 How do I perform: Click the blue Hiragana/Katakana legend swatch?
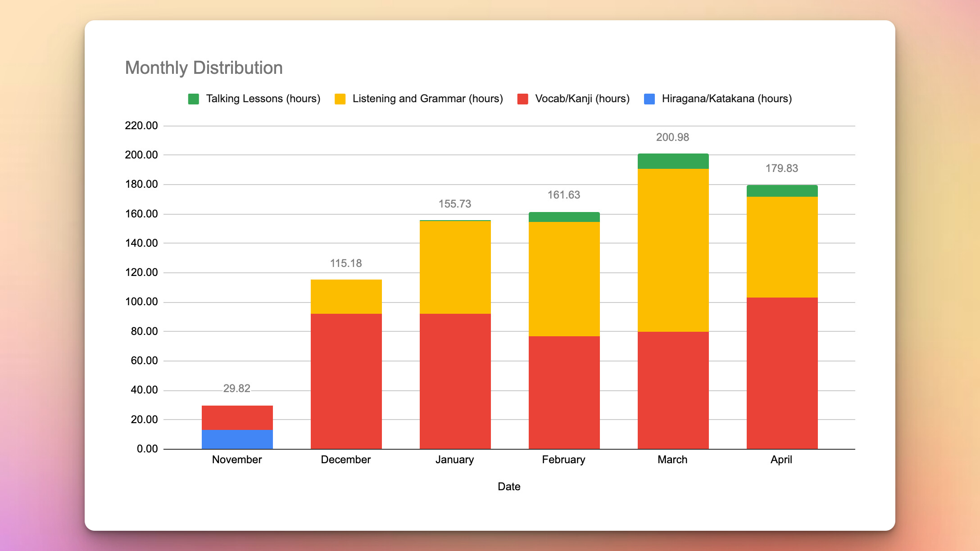(x=649, y=99)
